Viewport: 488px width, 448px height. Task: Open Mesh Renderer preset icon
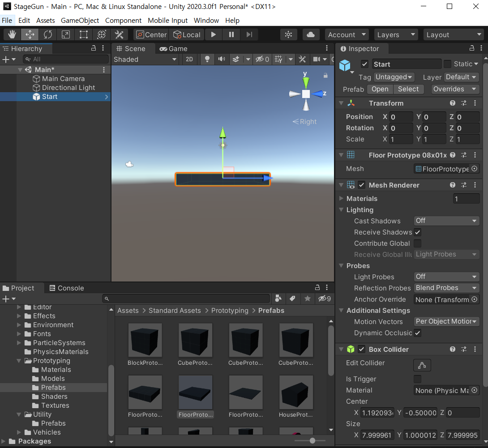(464, 185)
